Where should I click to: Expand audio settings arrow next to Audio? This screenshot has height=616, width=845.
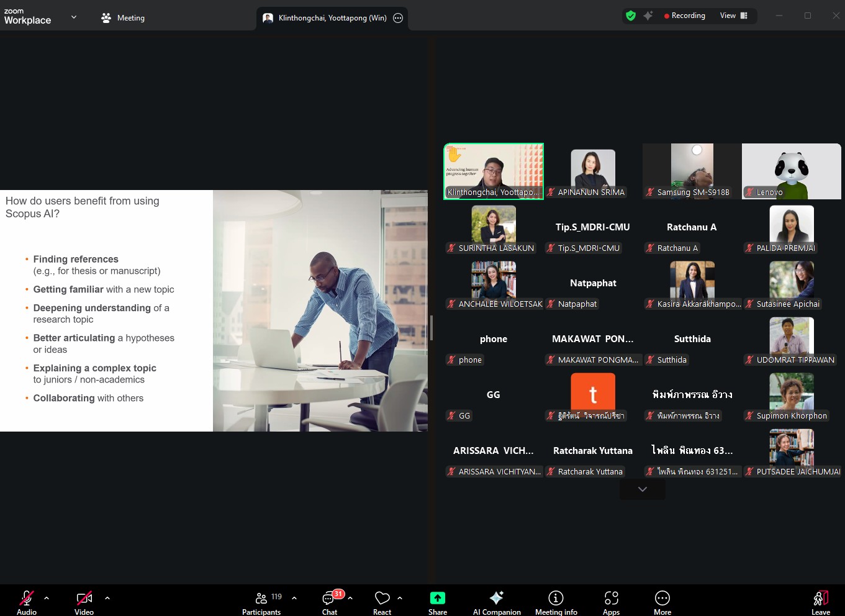[x=47, y=598]
